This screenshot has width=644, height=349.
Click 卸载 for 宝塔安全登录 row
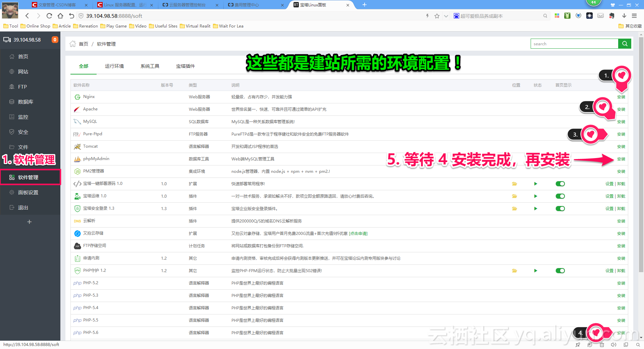coord(621,209)
